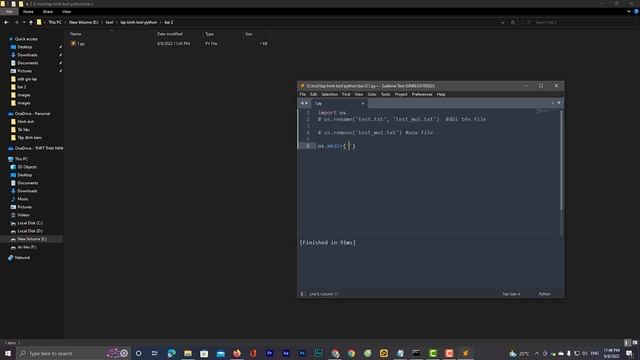Select Quick access in navigation pane

26,39
